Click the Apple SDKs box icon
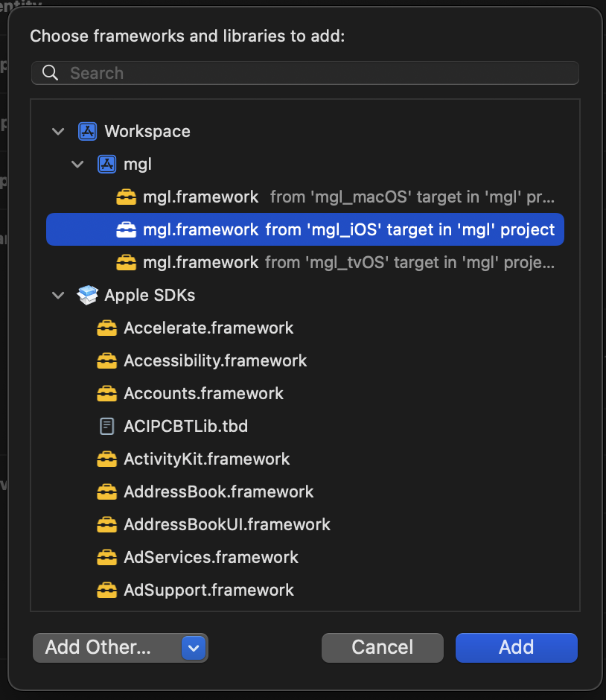606x700 pixels. [87, 295]
